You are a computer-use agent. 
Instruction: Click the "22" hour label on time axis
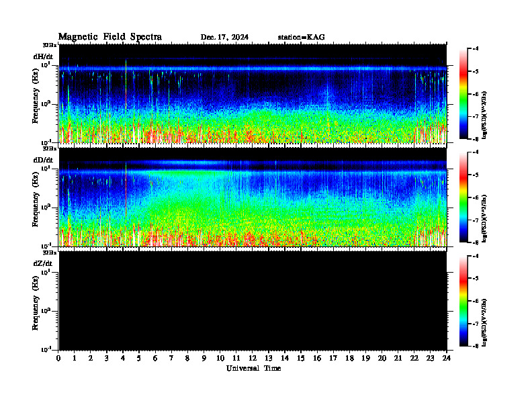[x=414, y=359]
